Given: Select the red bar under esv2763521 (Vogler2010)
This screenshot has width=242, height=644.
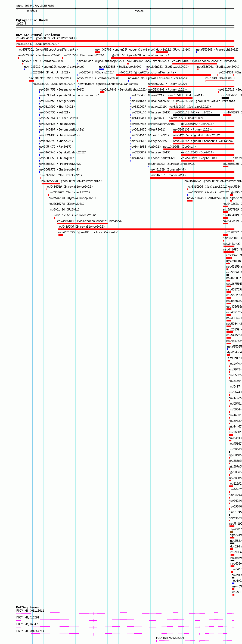Looking at the screenshot, I should click(x=207, y=161).
